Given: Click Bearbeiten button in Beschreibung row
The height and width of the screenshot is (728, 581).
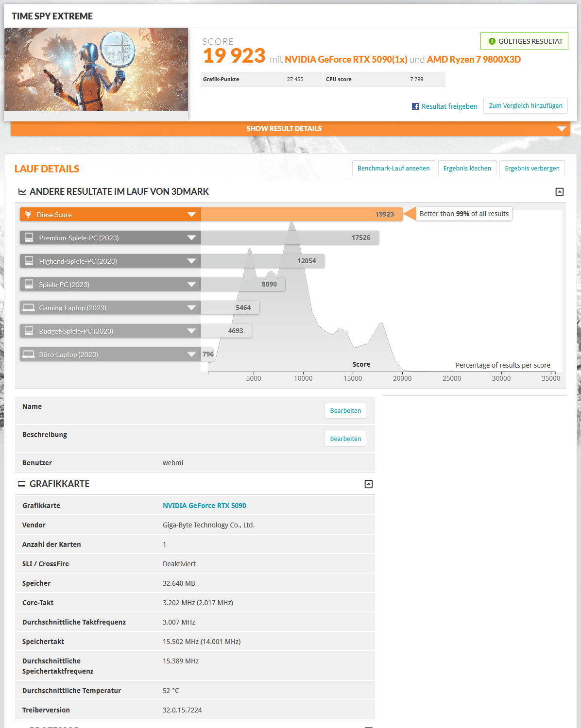Looking at the screenshot, I should click(x=345, y=439).
